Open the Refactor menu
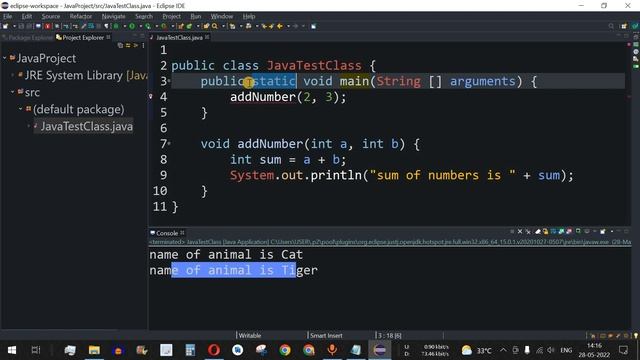The height and width of the screenshot is (360, 640). click(80, 16)
